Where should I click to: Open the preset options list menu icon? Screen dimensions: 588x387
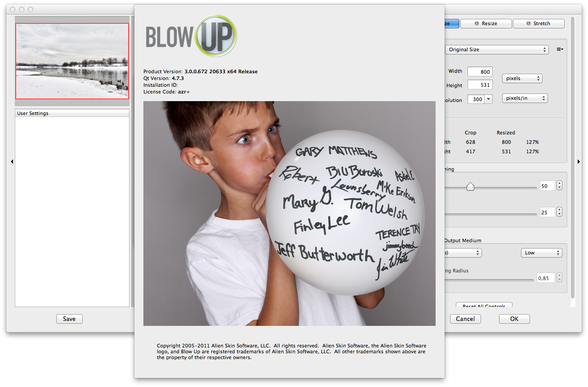coord(560,49)
